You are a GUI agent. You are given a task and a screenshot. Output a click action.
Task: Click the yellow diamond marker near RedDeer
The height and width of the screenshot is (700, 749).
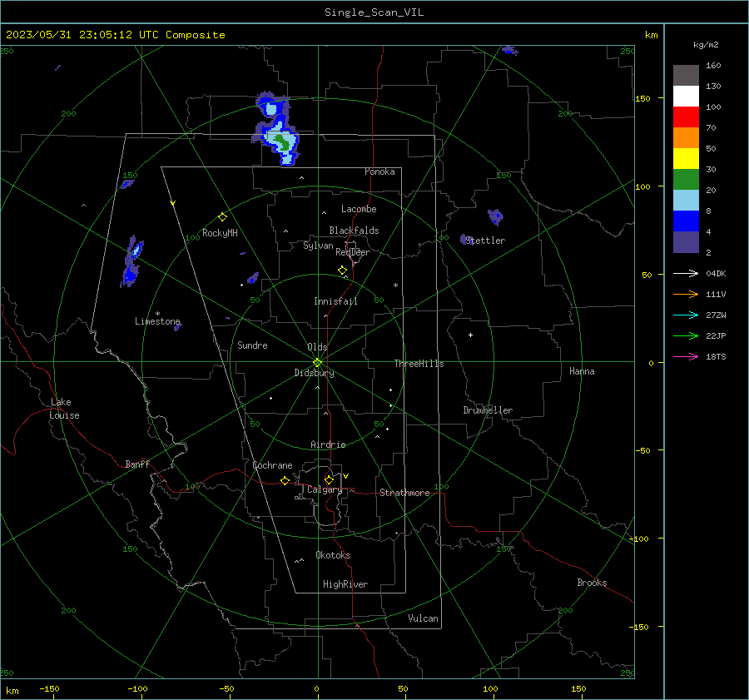pyautogui.click(x=342, y=271)
